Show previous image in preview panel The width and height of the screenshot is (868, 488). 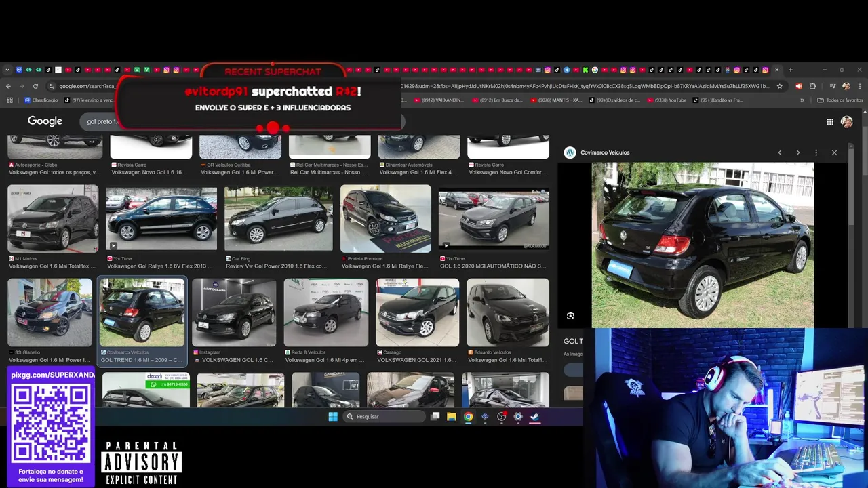pyautogui.click(x=780, y=152)
